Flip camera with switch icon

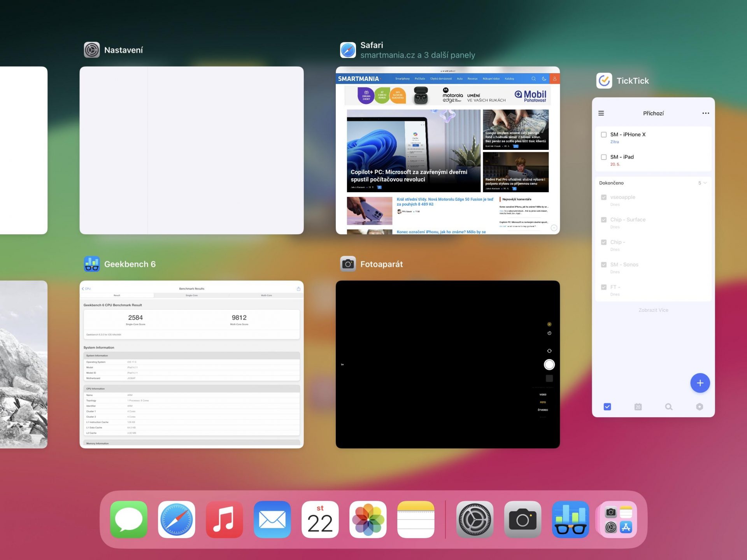(549, 351)
